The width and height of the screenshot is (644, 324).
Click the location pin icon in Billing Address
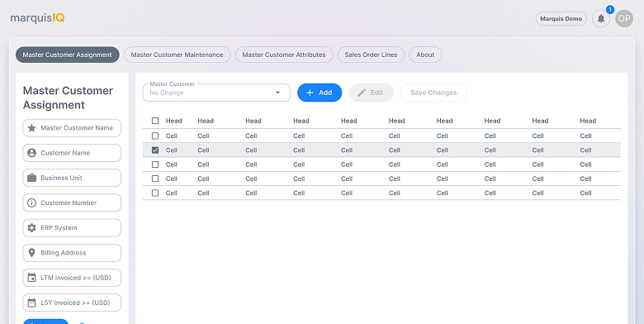(x=31, y=253)
